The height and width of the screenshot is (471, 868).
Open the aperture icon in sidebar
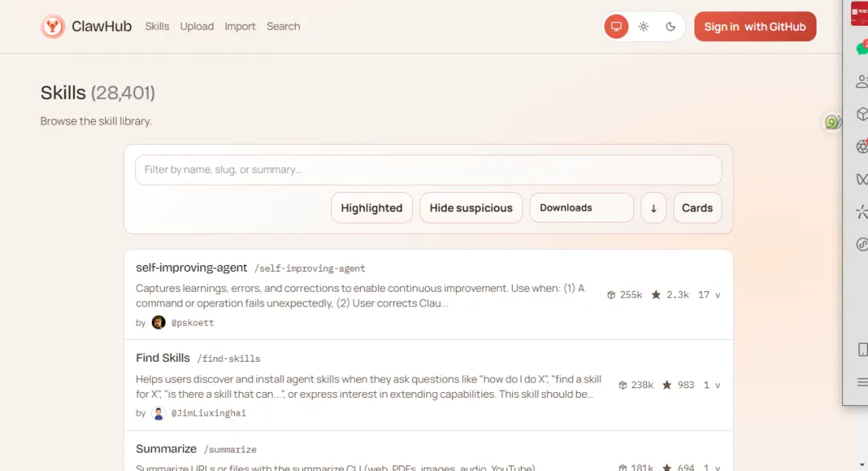point(862,146)
